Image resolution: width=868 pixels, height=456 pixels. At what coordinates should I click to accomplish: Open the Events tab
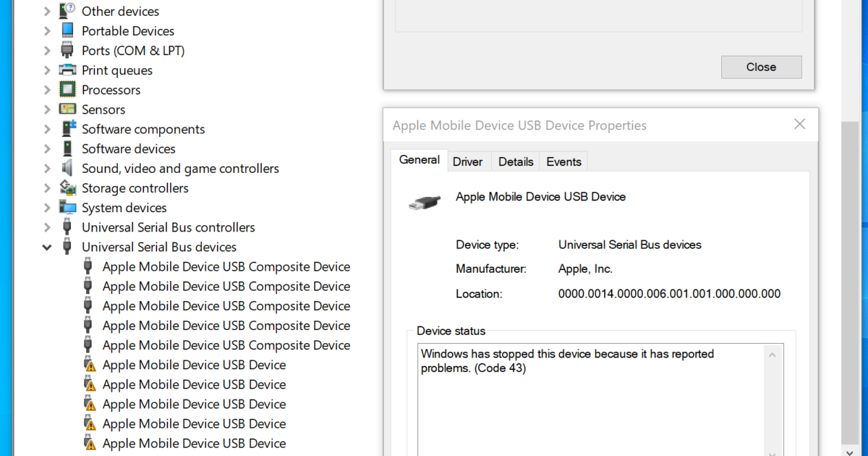(563, 161)
